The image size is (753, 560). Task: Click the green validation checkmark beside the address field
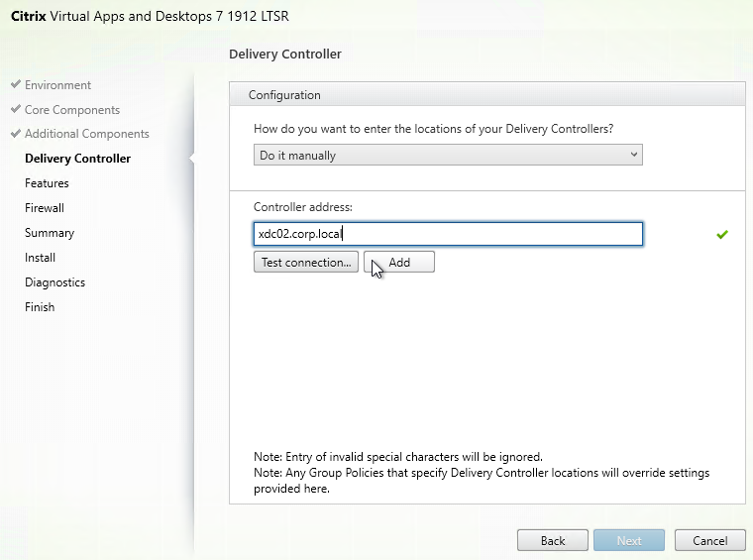(x=722, y=235)
